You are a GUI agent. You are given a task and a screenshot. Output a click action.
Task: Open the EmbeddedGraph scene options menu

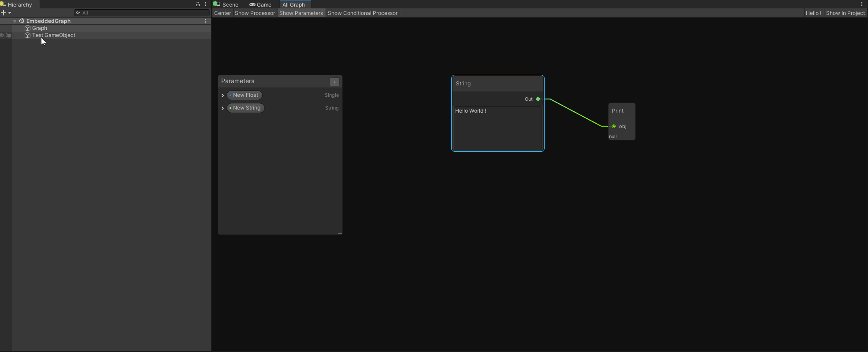pyautogui.click(x=206, y=21)
